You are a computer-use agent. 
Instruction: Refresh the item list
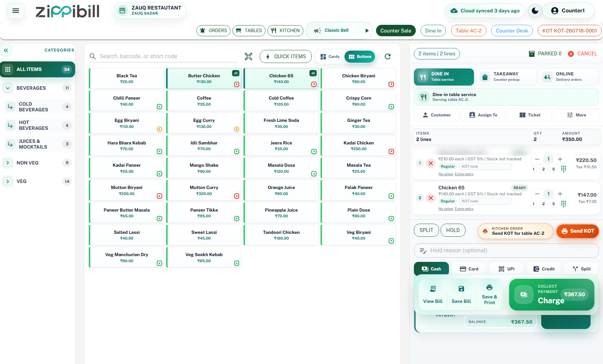[387, 56]
